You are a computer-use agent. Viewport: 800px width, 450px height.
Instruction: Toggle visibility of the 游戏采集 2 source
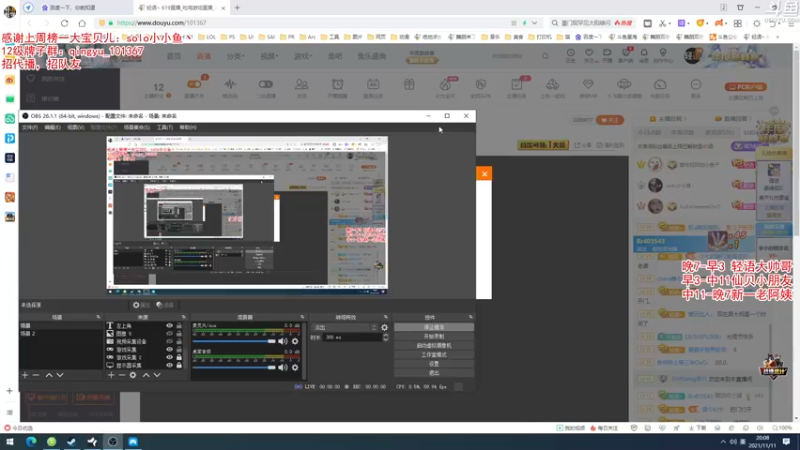(169, 357)
